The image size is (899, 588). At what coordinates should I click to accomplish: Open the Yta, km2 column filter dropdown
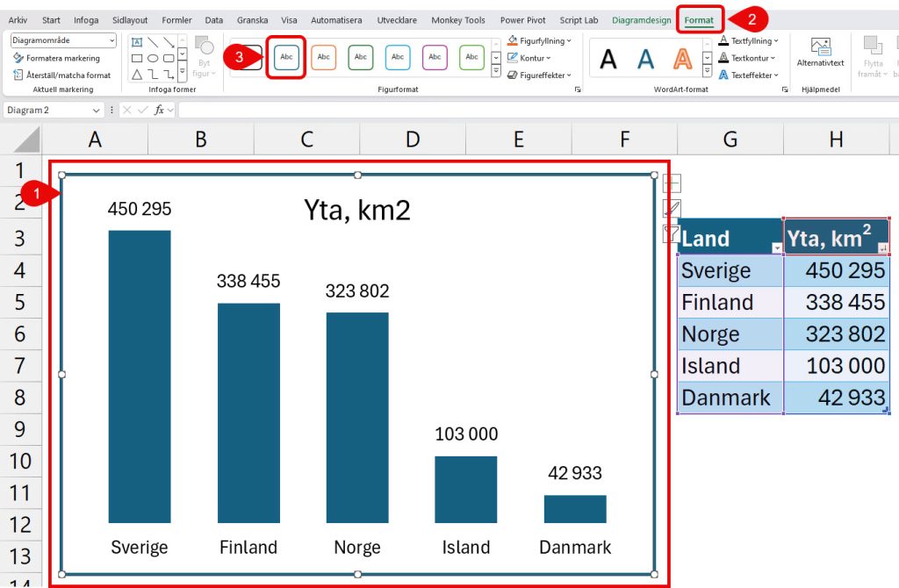(883, 247)
